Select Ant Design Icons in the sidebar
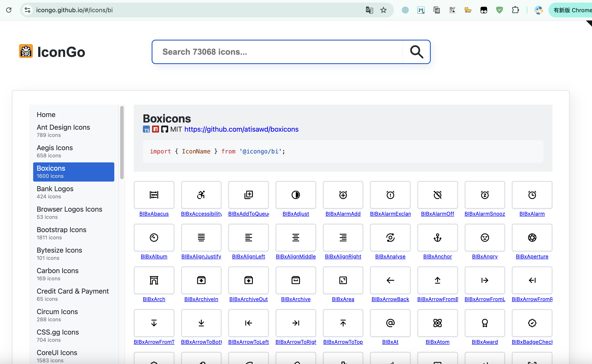 [x=74, y=131]
